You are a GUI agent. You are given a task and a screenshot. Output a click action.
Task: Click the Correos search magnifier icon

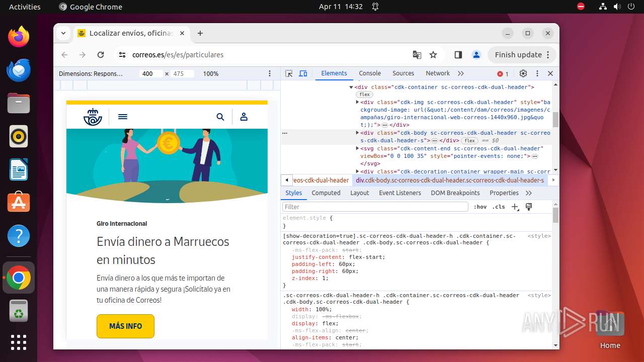pos(220,117)
